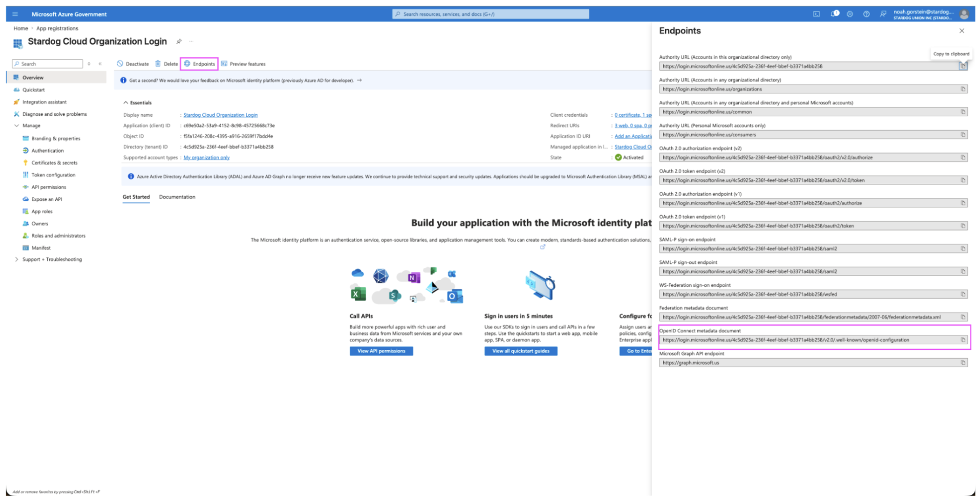Open Token configuration
Screen dimensions: 980x502
[53, 175]
